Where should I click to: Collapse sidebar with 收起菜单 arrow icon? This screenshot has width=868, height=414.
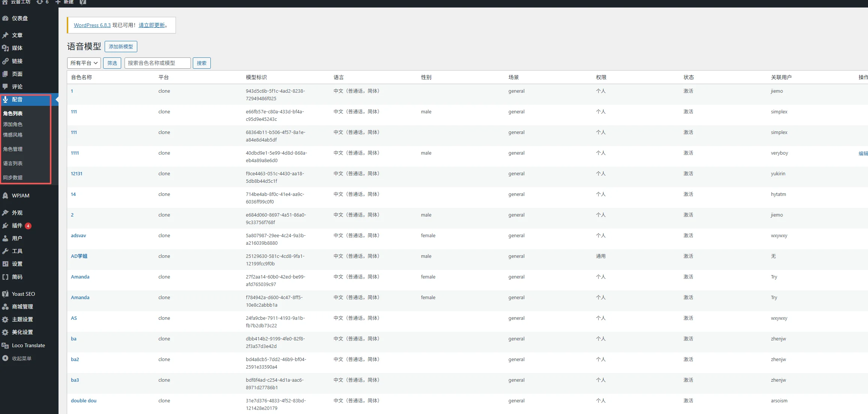tap(5, 358)
